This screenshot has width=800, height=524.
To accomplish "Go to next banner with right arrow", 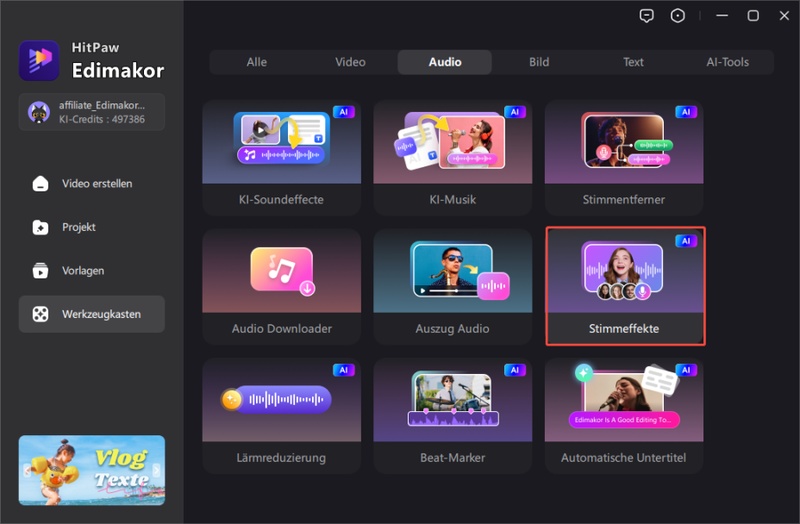I will [x=157, y=470].
